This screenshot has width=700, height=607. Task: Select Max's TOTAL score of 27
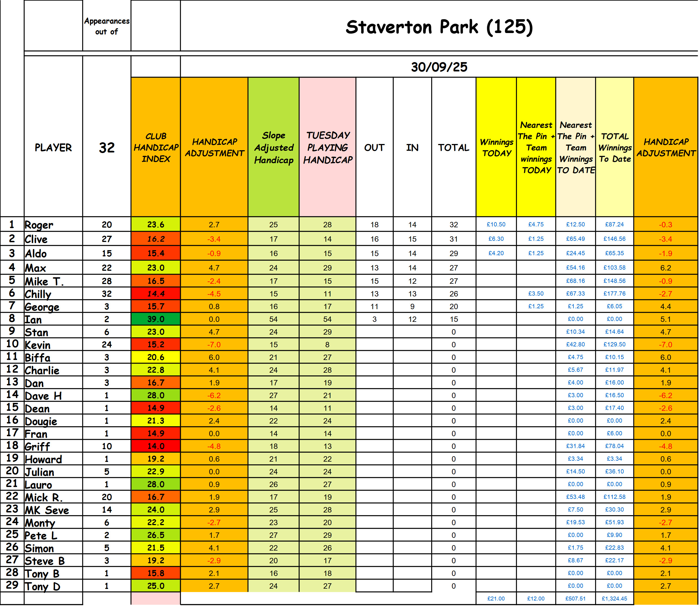(454, 268)
